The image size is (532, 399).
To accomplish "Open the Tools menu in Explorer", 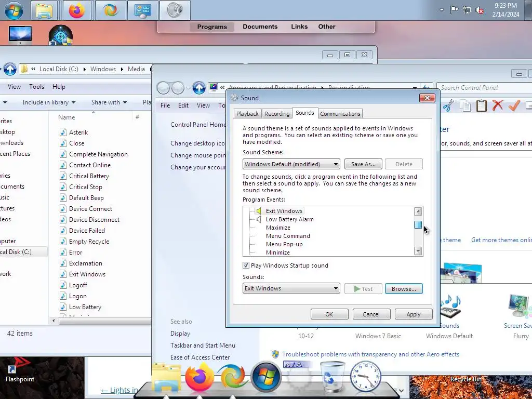I will click(37, 87).
